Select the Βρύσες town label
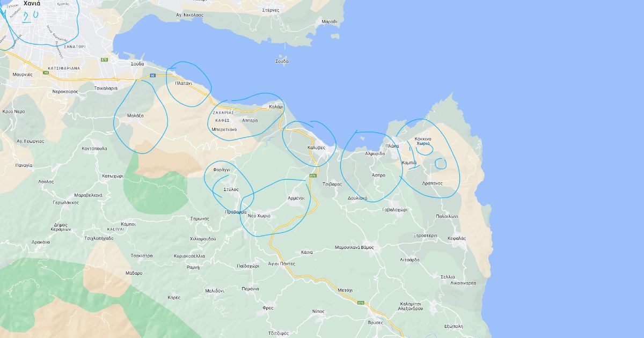 click(x=376, y=322)
